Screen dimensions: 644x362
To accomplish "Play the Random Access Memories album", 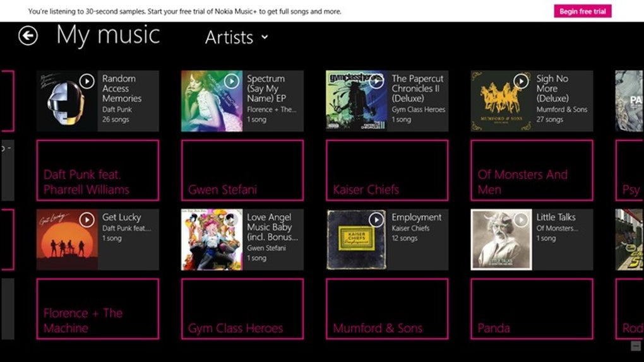I will tap(87, 81).
